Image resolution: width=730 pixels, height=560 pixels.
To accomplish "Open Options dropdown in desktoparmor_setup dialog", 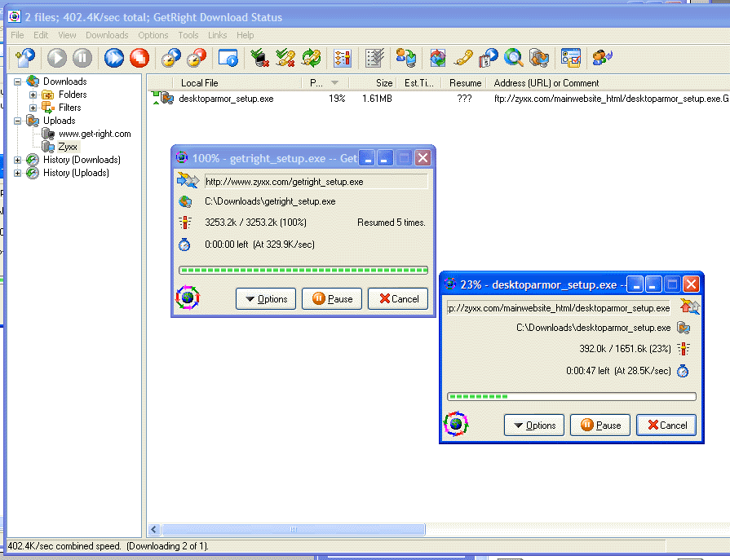I will (534, 426).
